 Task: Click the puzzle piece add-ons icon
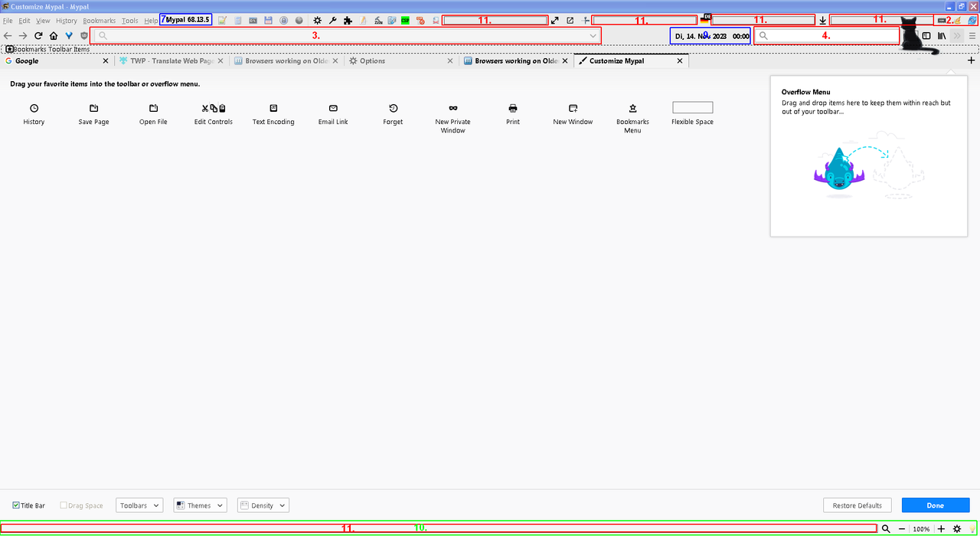(348, 20)
